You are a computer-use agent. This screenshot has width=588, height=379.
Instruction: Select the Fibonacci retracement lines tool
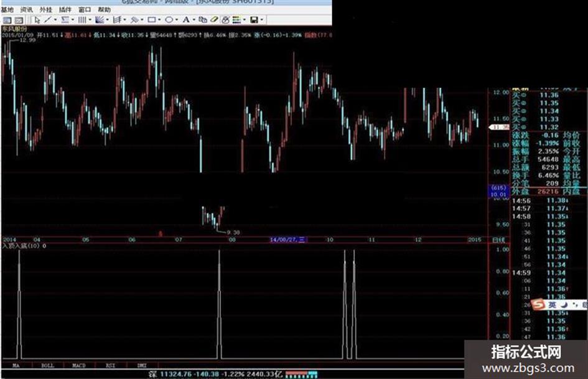coord(117,20)
